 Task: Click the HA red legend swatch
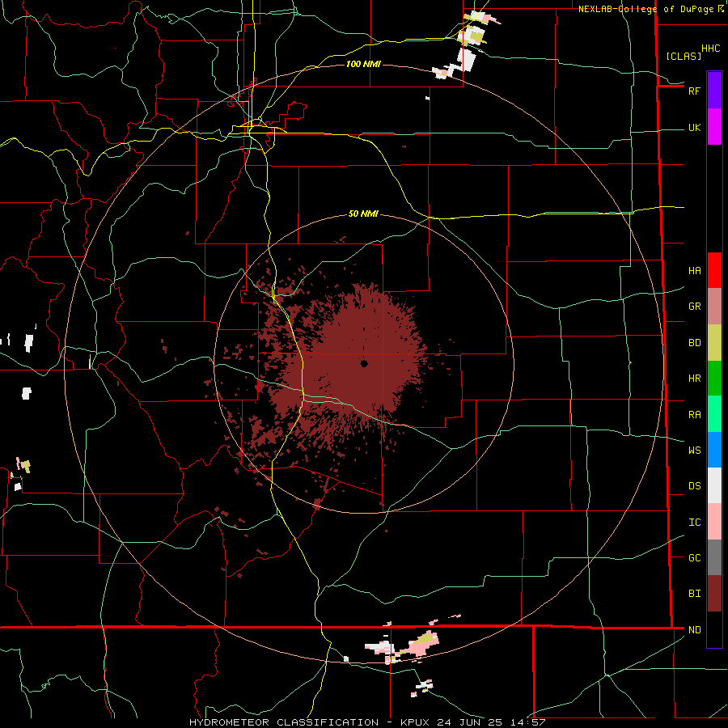pos(714,270)
